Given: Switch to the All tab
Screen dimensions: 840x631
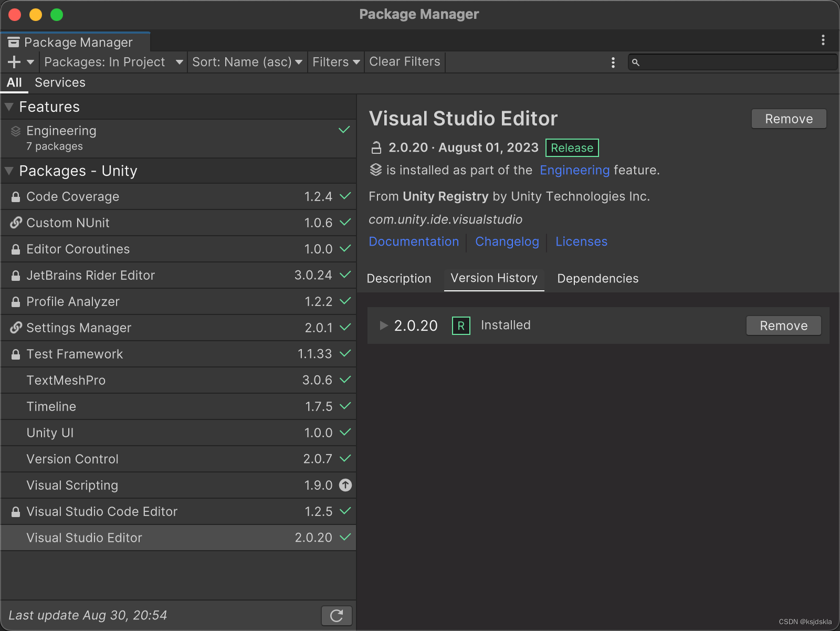Looking at the screenshot, I should pyautogui.click(x=14, y=82).
